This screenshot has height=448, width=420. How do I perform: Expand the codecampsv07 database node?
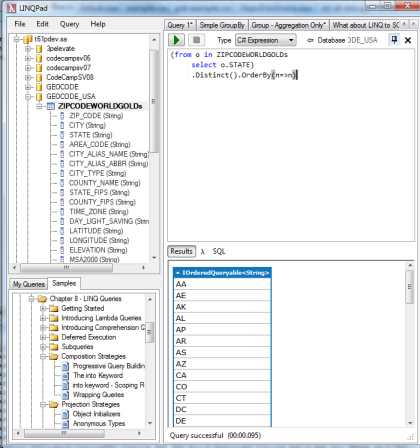(28, 68)
